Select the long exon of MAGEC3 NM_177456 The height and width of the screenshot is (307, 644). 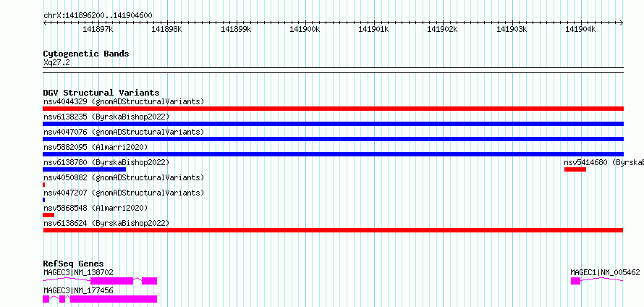click(x=114, y=299)
